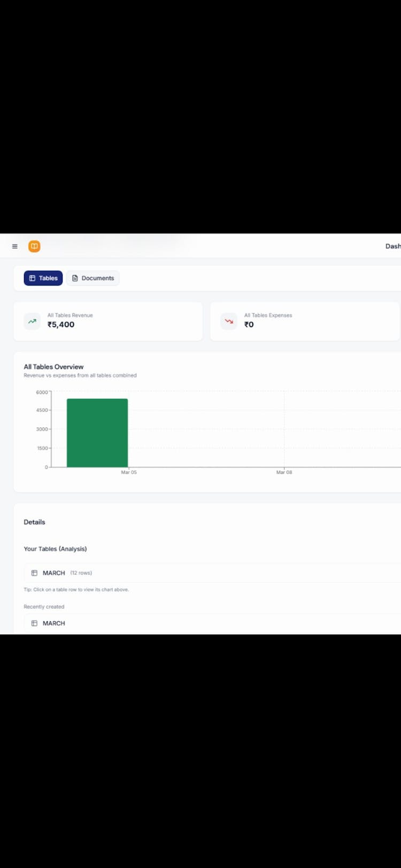Click the orange book logo icon
The height and width of the screenshot is (868, 401).
click(x=34, y=246)
